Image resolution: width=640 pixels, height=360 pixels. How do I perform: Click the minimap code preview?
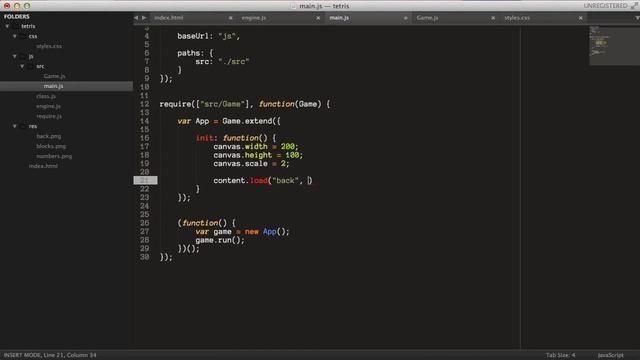coord(614,45)
